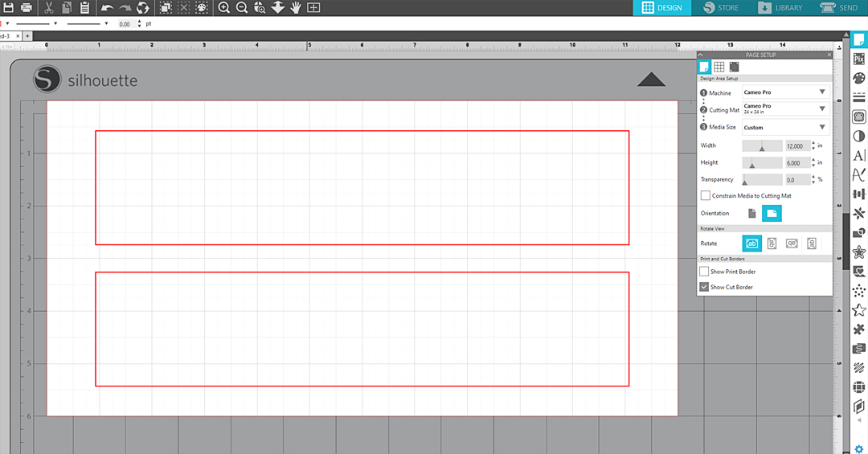Screen dimensions: 868x454
Task: Select the fourth Rotate view option
Action: [x=812, y=243]
